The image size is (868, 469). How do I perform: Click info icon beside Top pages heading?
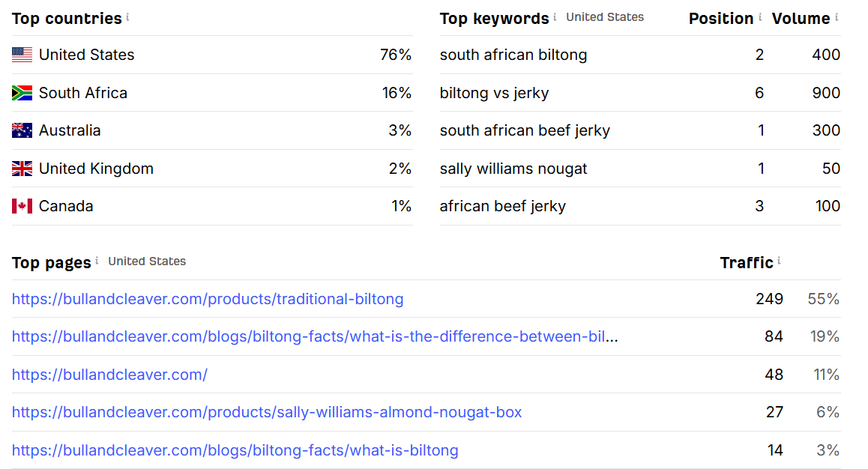point(97,261)
